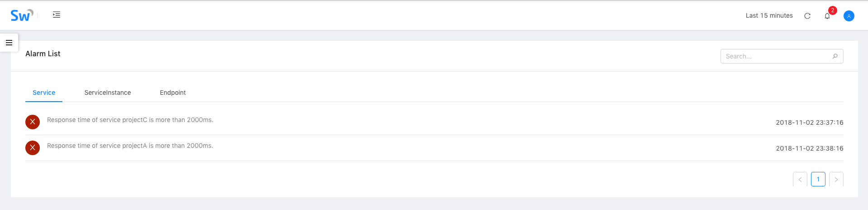Image resolution: width=868 pixels, height=210 pixels.
Task: Collapse the navigation menu icon
Action: 57,15
